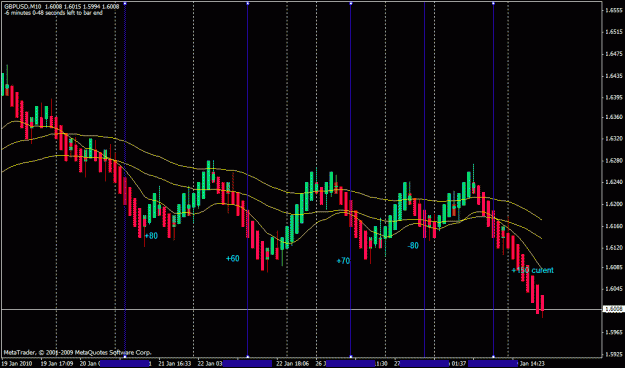Click the 1.6555 price axis label

tap(614, 10)
